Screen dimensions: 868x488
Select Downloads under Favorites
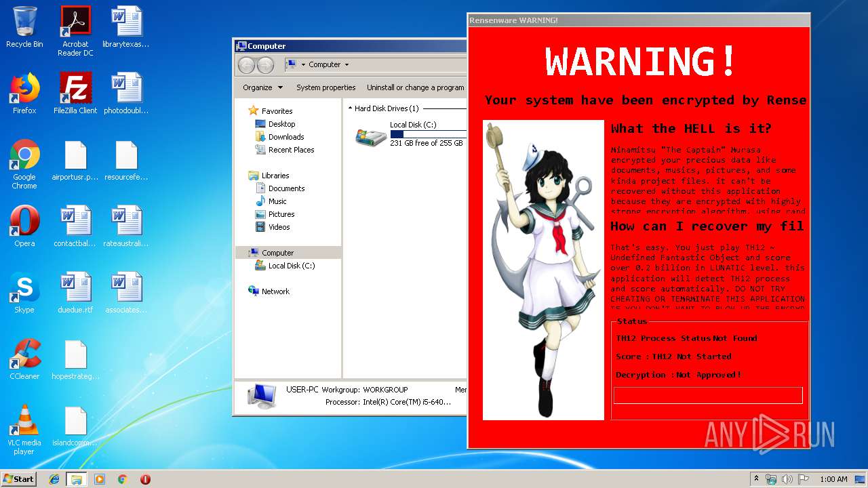pyautogui.click(x=279, y=137)
